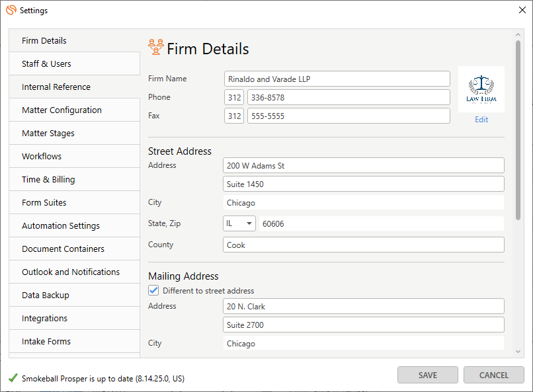Select the Integrations section

(x=44, y=318)
